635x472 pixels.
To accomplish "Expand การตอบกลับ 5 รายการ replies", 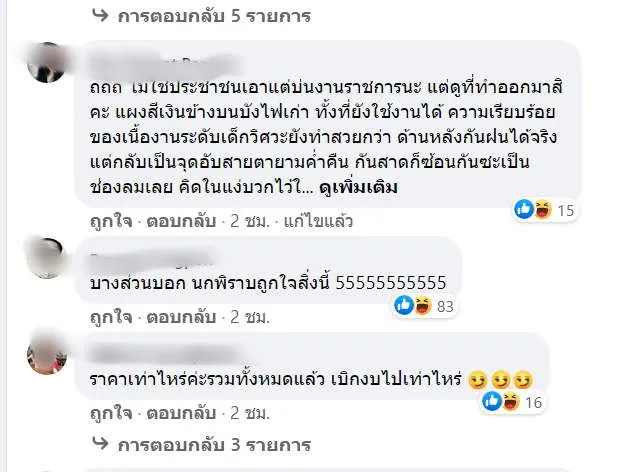I will 214,16.
